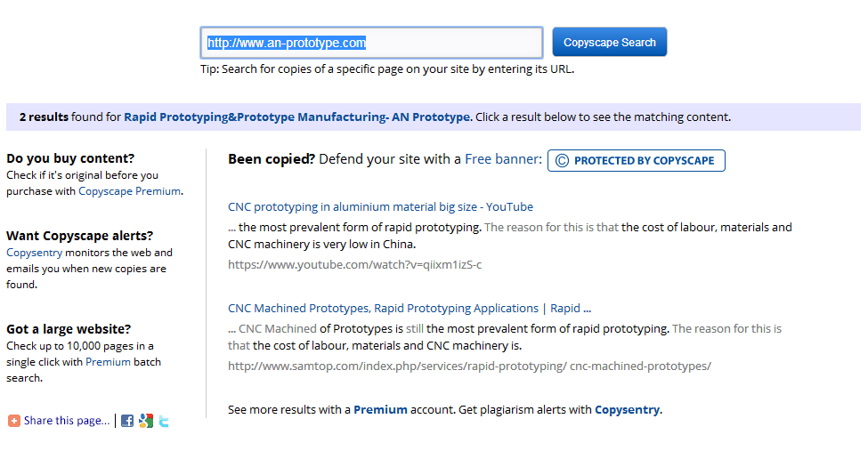This screenshot has height=451, width=868.
Task: Open the Copysentry link in sidebar
Action: coord(35,253)
